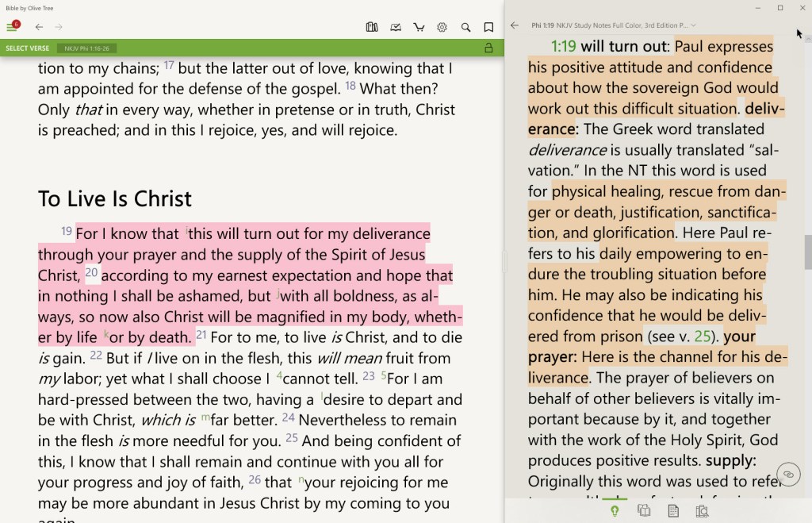812x523 pixels.
Task: Open the parallel books icon in bottom bar
Action: (x=644, y=510)
